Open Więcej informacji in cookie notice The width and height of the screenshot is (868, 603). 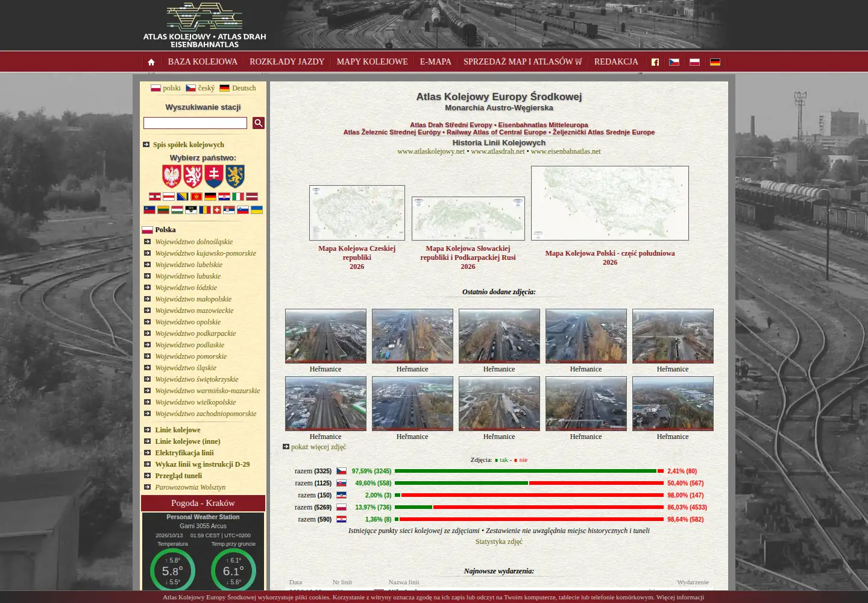(680, 597)
